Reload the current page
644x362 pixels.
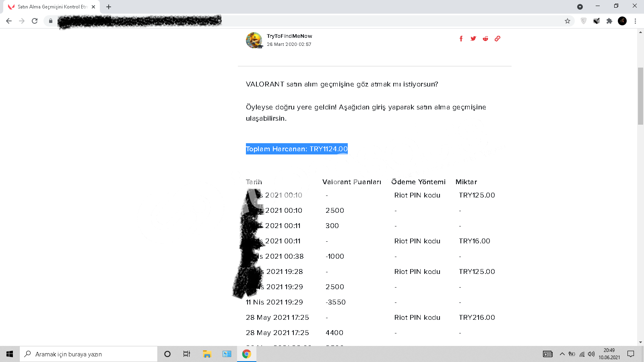point(35,21)
